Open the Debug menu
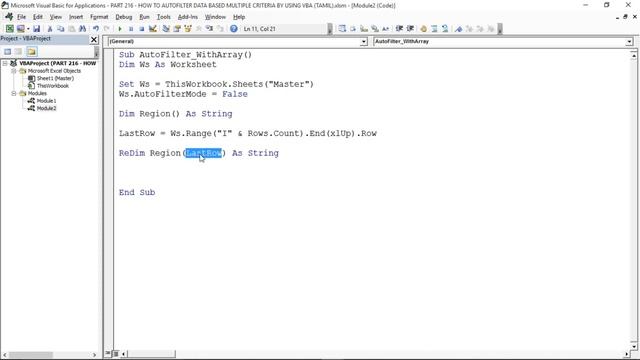 click(124, 17)
